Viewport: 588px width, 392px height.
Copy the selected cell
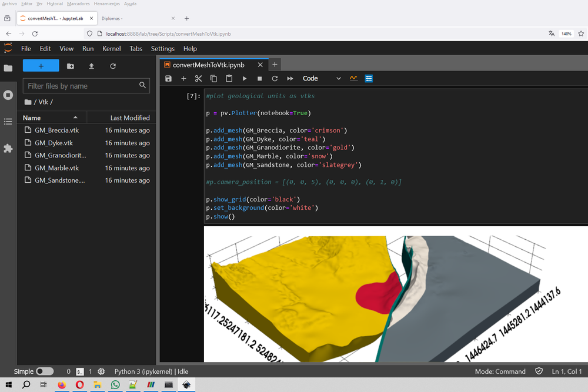point(213,78)
